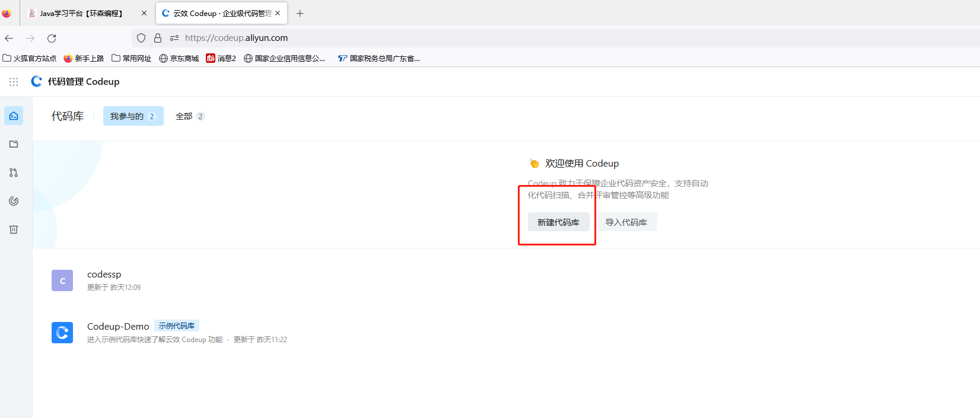
Task: Click the codessp repository avatar
Action: point(62,280)
